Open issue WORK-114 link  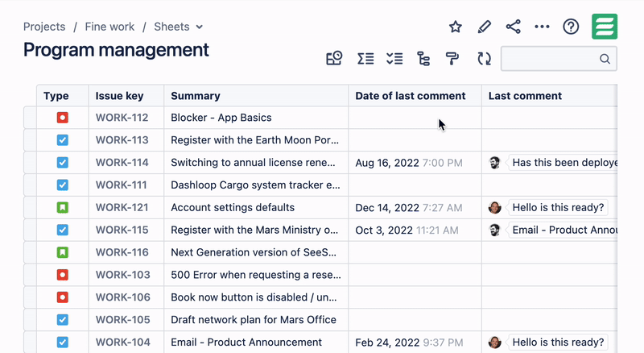click(x=122, y=163)
